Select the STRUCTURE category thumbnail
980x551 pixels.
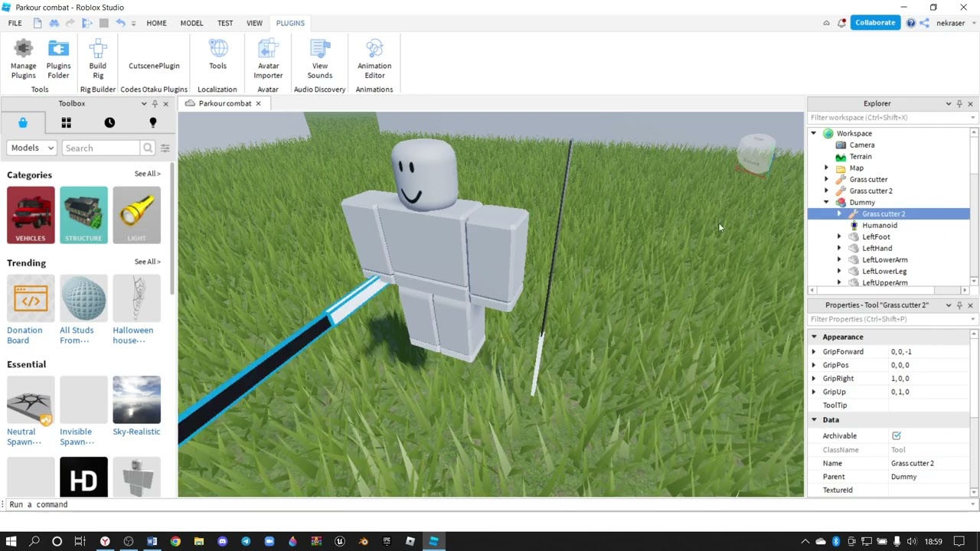click(x=83, y=215)
